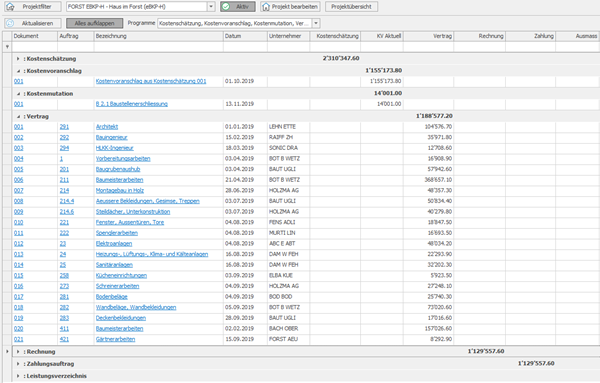Open Steildächer, Unterkonstruktion link
The height and width of the screenshot is (383, 600).
(x=133, y=212)
